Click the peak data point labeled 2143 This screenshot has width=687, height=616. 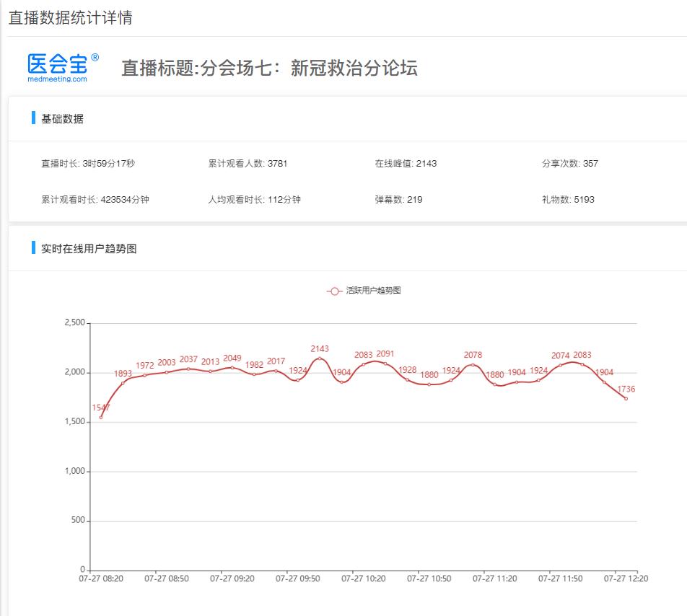pos(320,358)
